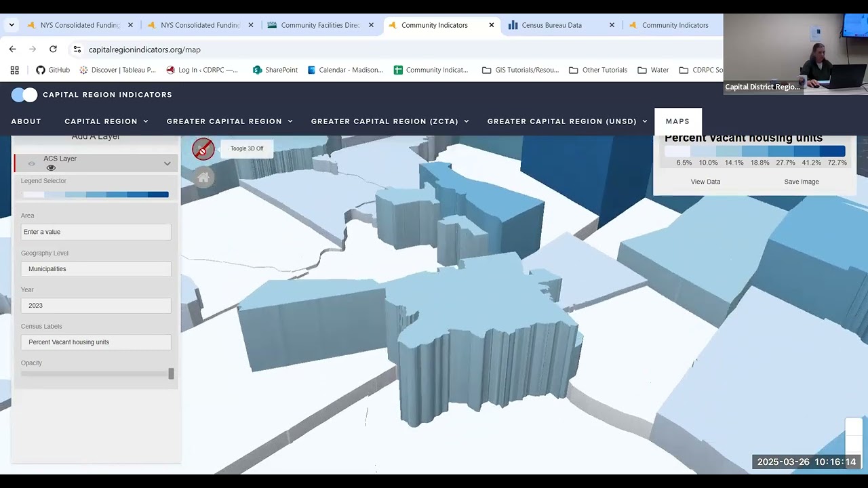Toggle ACS Layer visibility eye icon
This screenshot has width=868, height=488.
tap(51, 167)
